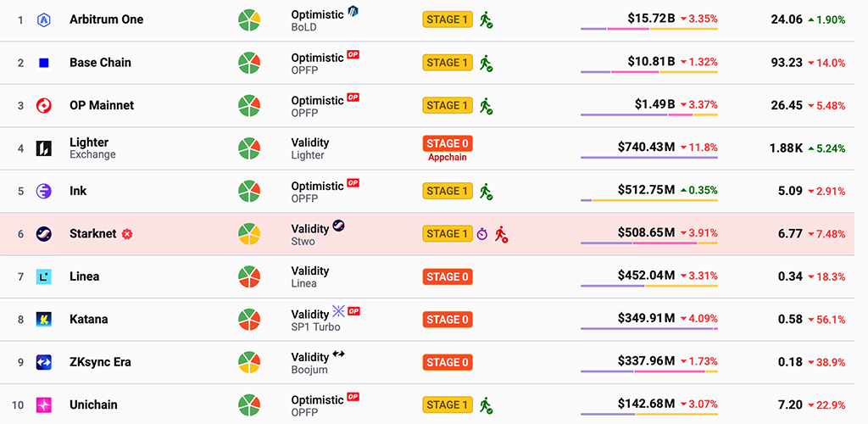Click the ZKsync Era logo icon
This screenshot has height=424, width=868.
44,362
